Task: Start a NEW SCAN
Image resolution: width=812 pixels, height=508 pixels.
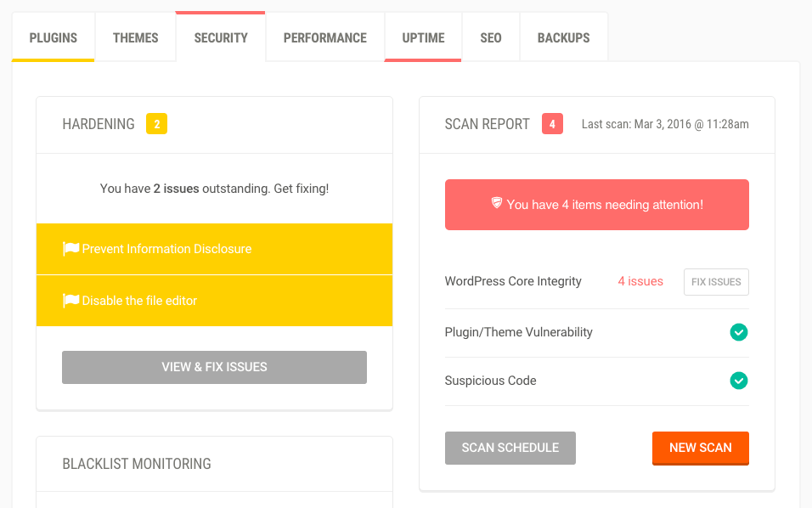Action: (x=700, y=448)
